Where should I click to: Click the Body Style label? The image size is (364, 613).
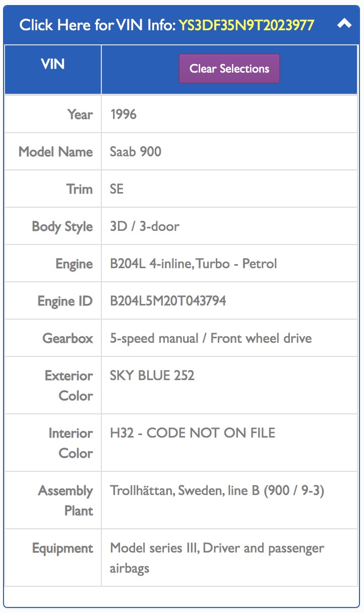pos(63,226)
